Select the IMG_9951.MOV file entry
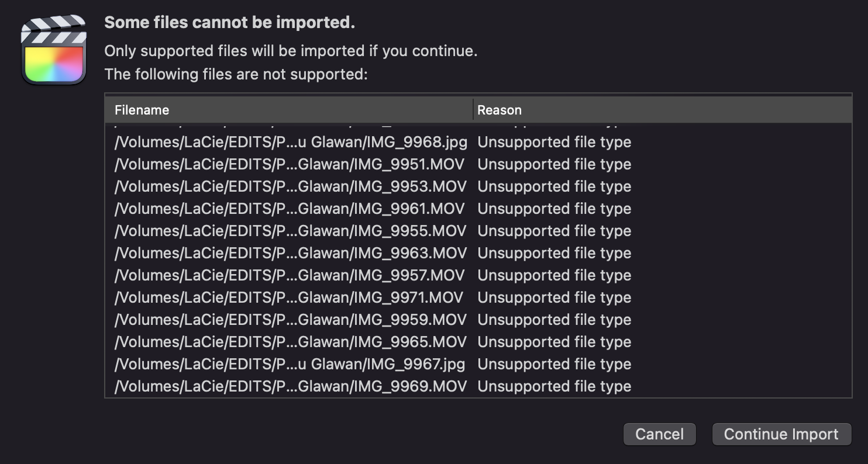The image size is (868, 464). pyautogui.click(x=290, y=164)
